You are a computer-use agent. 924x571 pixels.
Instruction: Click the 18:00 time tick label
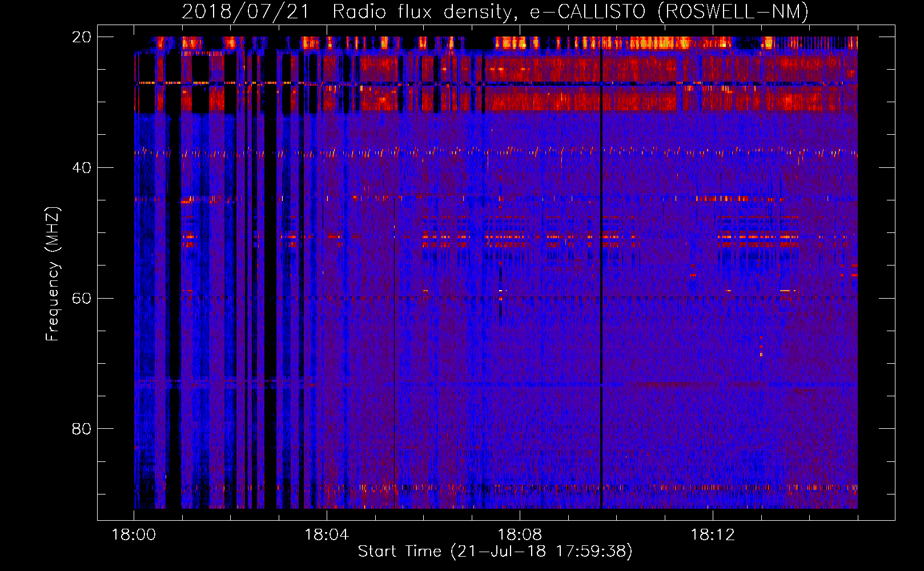coord(134,535)
